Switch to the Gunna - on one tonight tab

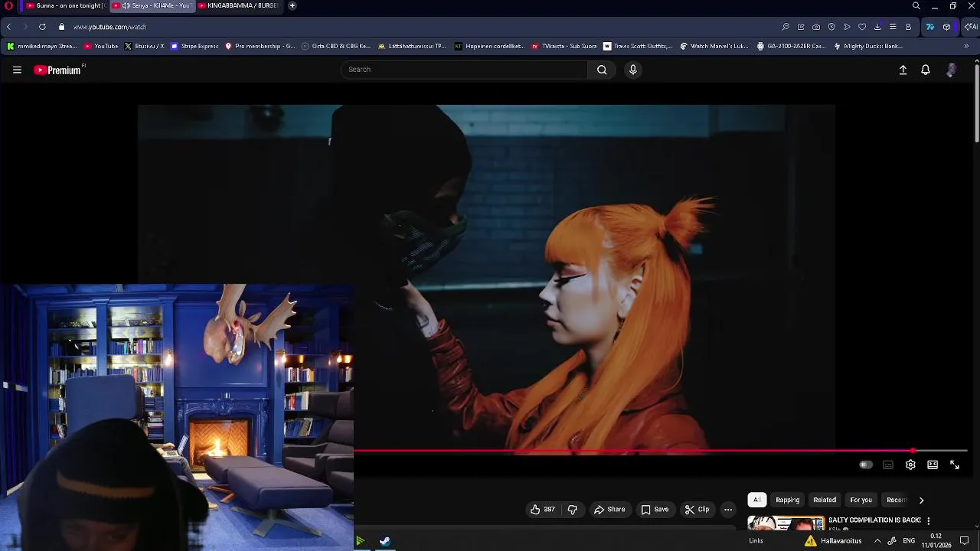67,5
